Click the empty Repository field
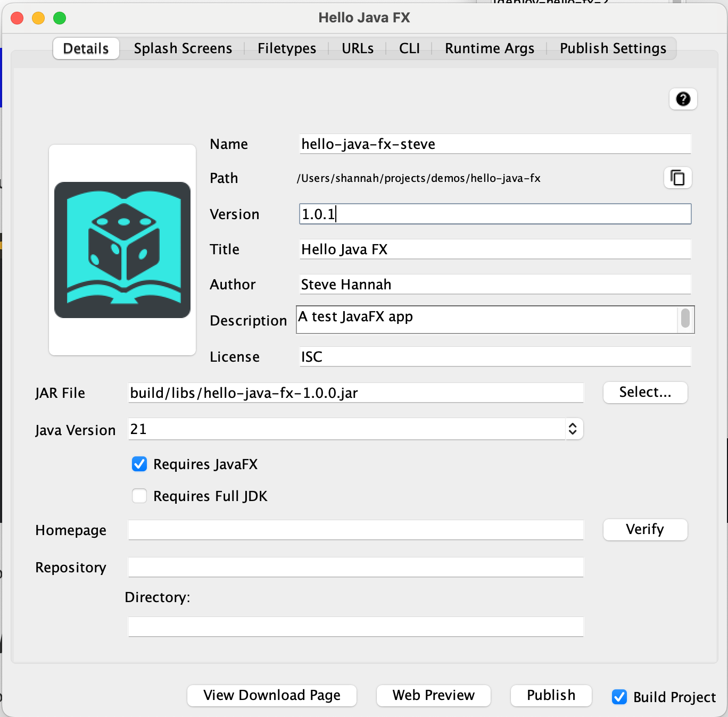Screen dimensions: 728x717 point(356,568)
